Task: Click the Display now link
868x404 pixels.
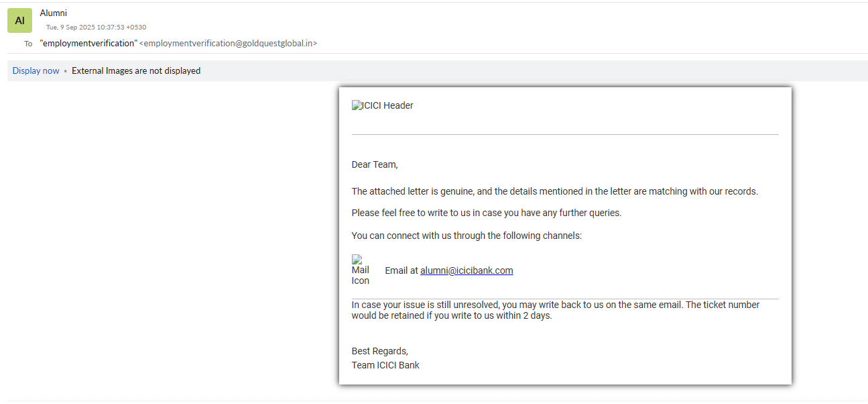Action: coord(36,70)
